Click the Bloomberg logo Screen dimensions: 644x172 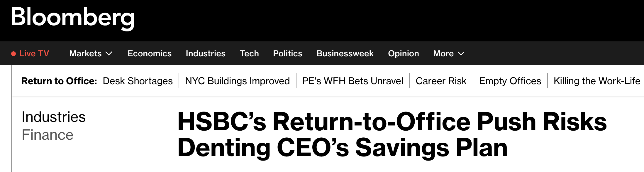pos(73,18)
